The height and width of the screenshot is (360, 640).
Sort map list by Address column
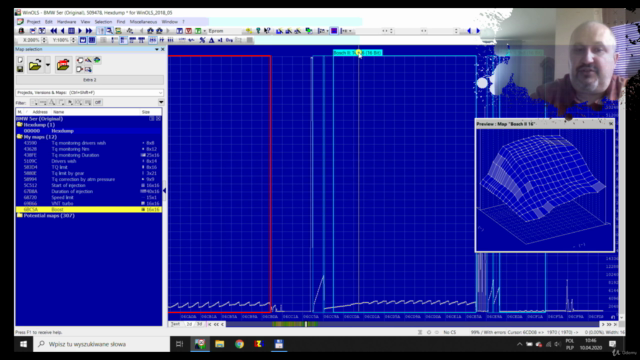click(40, 112)
